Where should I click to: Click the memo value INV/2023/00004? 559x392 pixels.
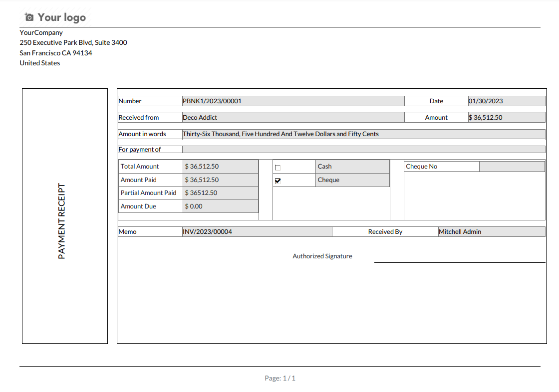pyautogui.click(x=207, y=232)
